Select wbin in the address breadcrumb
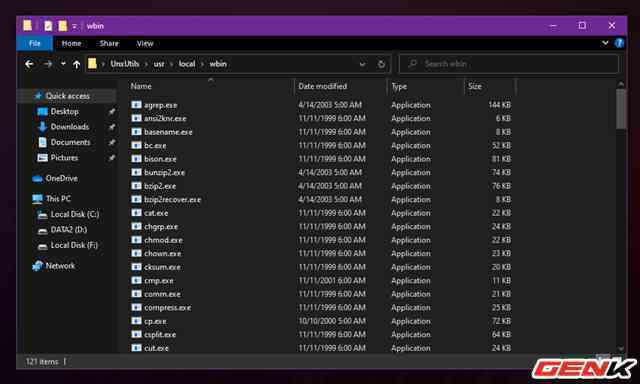Image resolution: width=640 pixels, height=384 pixels. coord(218,64)
